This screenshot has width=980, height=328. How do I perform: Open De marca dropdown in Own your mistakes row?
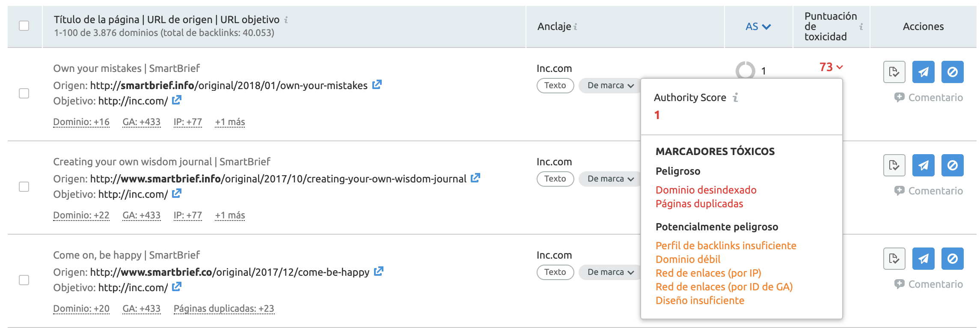(610, 85)
